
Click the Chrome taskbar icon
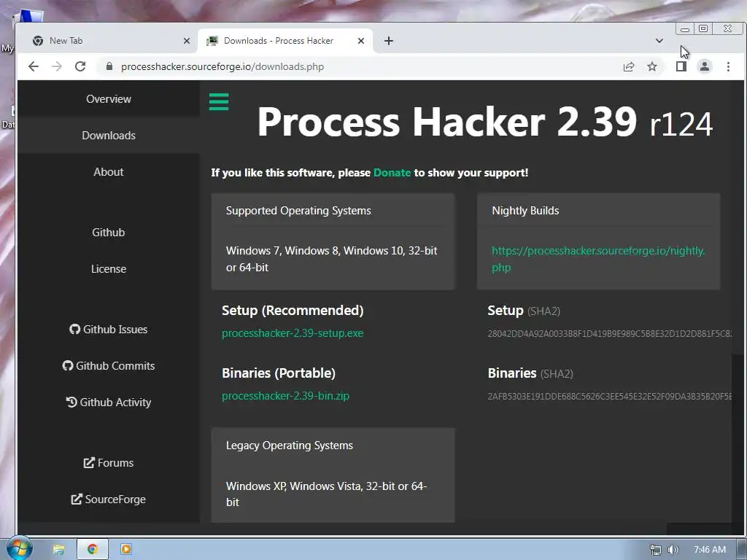point(93,550)
